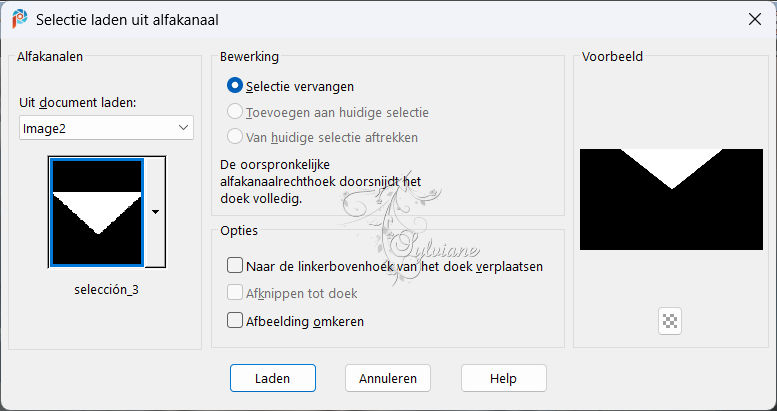The image size is (777, 411).
Task: Click the chevron of the Image2 combo box
Action: click(x=183, y=128)
